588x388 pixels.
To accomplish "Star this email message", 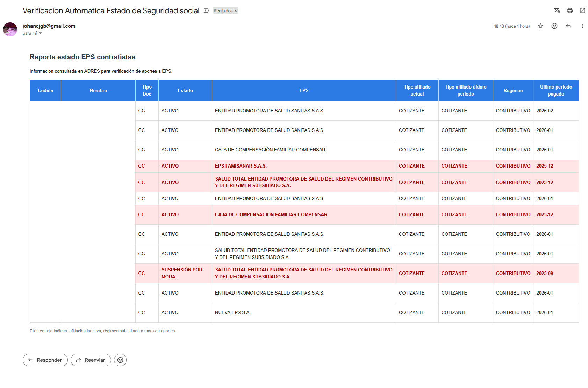I will pyautogui.click(x=540, y=26).
